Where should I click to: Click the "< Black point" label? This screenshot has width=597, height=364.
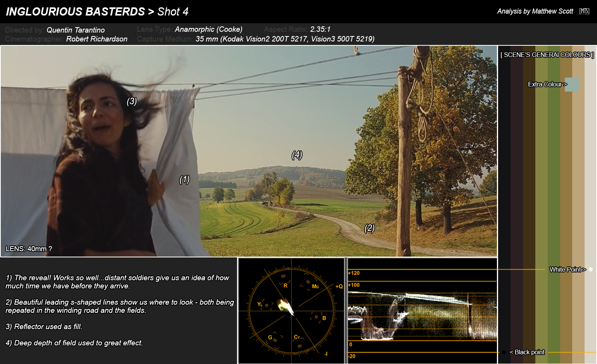click(x=527, y=352)
